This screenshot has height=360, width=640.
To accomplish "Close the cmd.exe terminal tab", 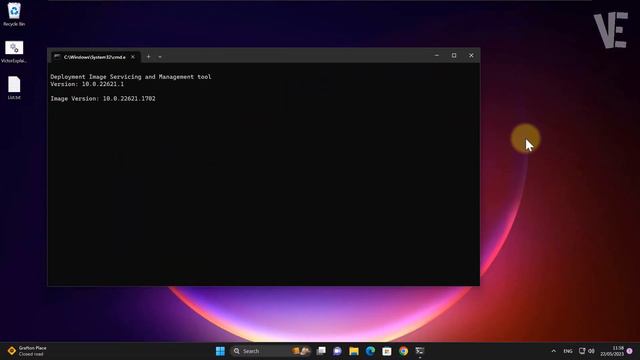I will point(133,57).
